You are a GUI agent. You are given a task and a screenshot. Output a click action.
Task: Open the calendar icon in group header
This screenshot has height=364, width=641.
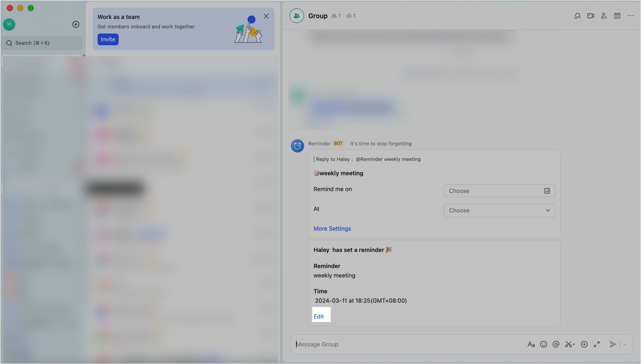tap(617, 16)
